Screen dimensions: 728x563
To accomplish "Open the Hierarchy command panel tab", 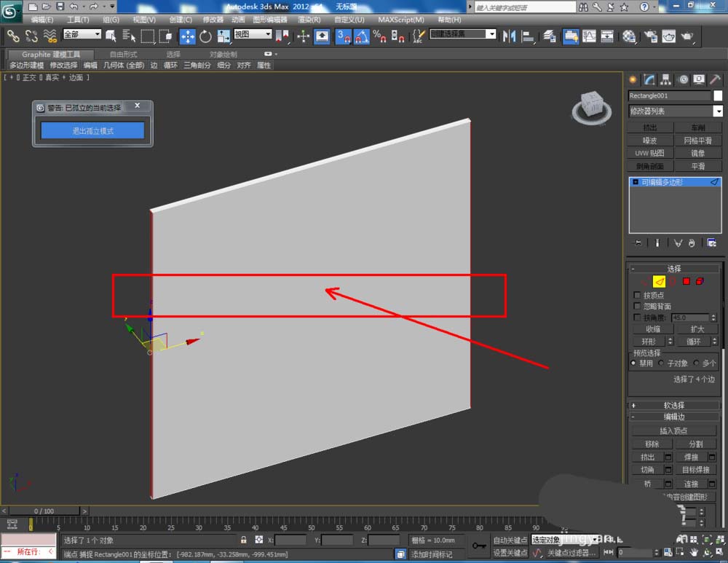I will click(666, 80).
